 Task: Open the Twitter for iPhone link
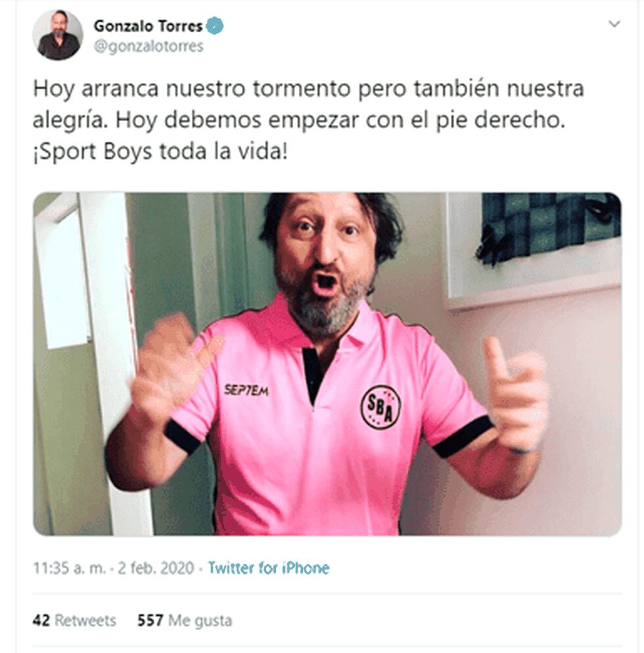pos(269,568)
